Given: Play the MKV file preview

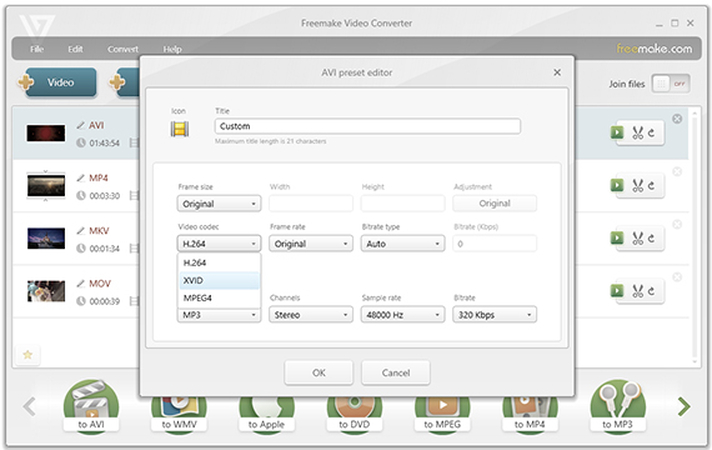Looking at the screenshot, I should tap(617, 238).
